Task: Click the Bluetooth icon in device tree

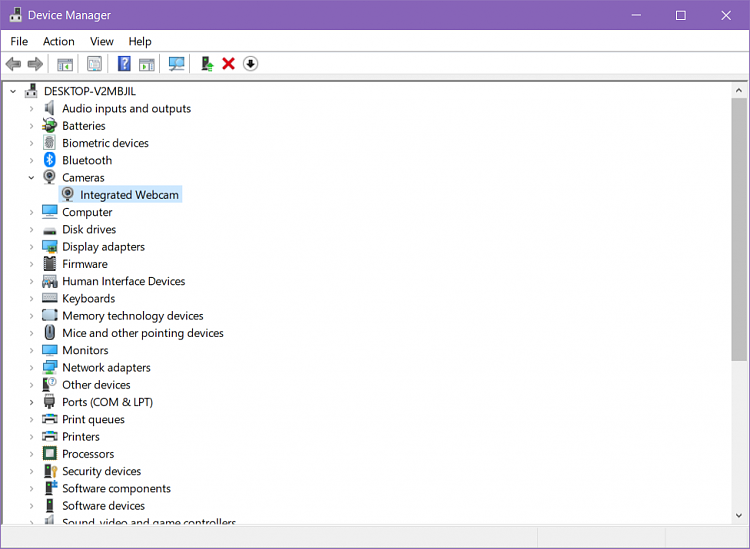Action: click(50, 160)
